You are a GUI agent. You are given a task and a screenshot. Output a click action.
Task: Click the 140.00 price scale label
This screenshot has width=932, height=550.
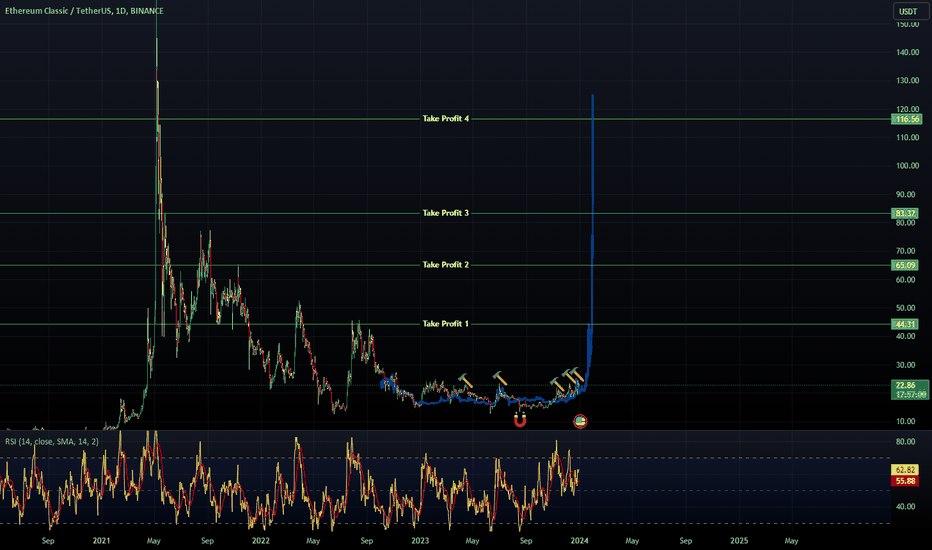point(908,52)
